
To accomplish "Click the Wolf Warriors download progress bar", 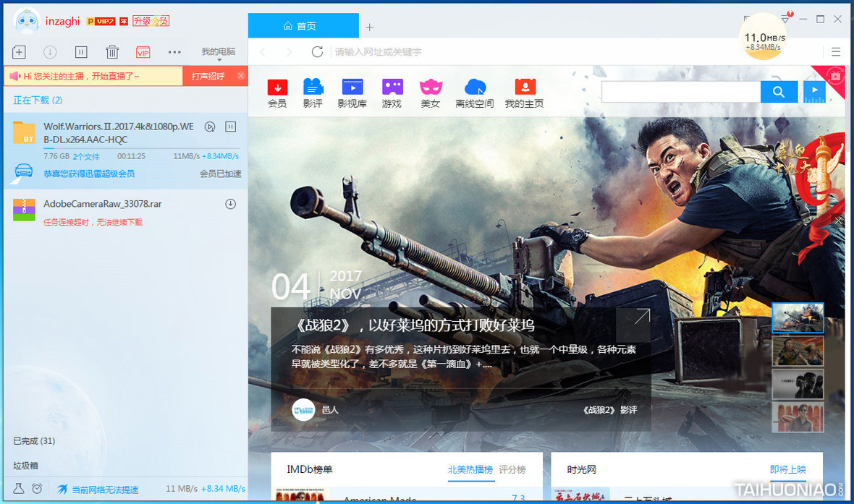I will pos(141,148).
